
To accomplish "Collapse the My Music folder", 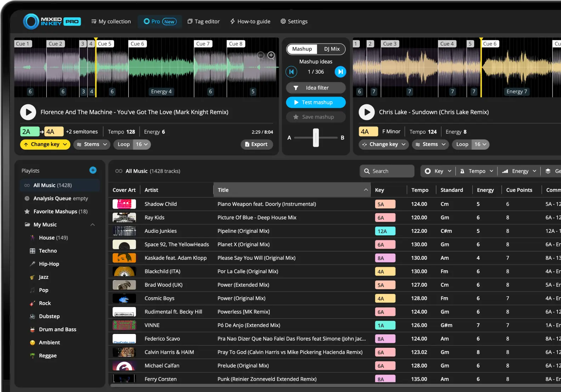I will (x=92, y=225).
